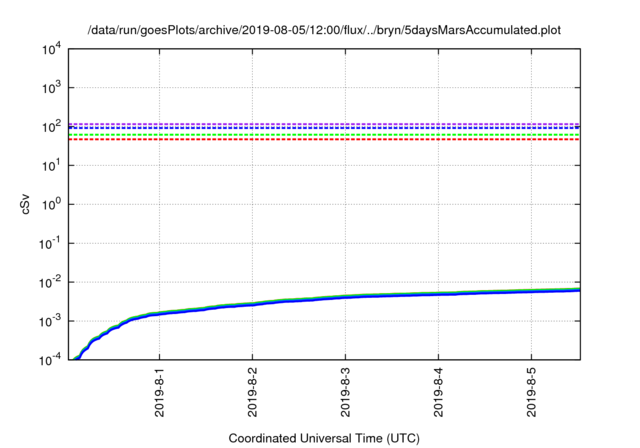Click the 2019-8-1 date label
Viewport: 640px width, 448px height.
(x=160, y=392)
